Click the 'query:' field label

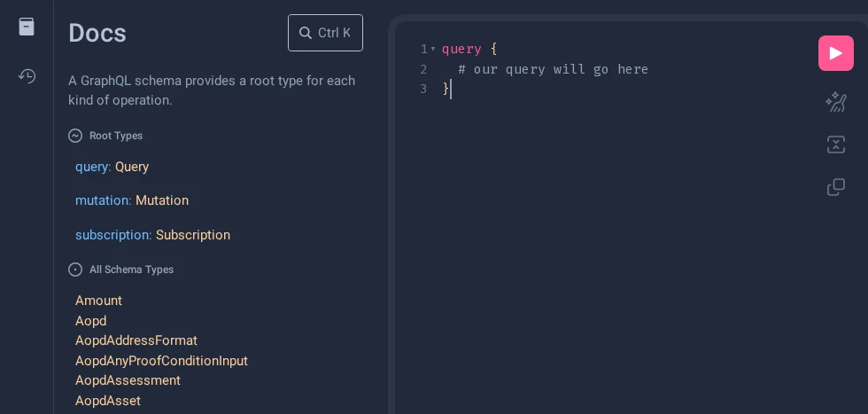93,167
